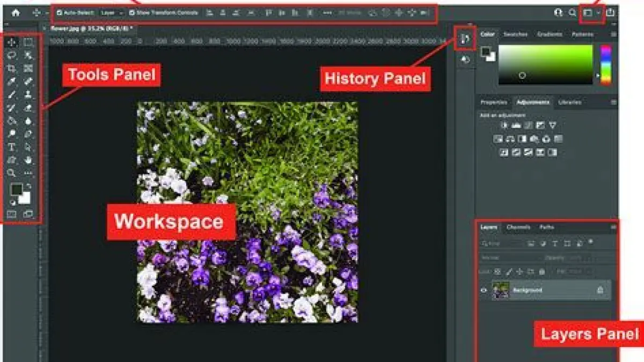Toggle the Auto-Select checkbox
Viewport: 644px width, 362px height.
pyautogui.click(x=60, y=12)
